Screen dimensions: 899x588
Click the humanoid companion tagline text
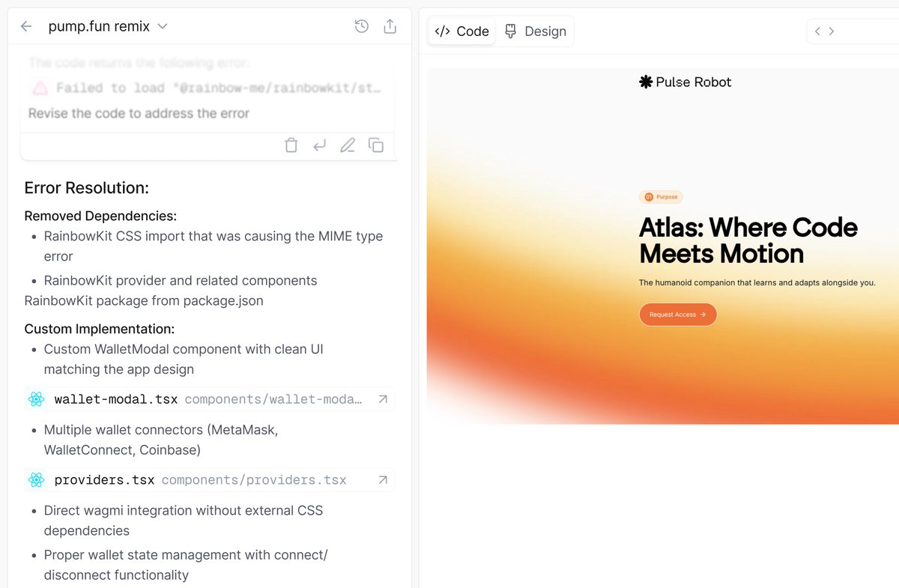click(x=757, y=283)
